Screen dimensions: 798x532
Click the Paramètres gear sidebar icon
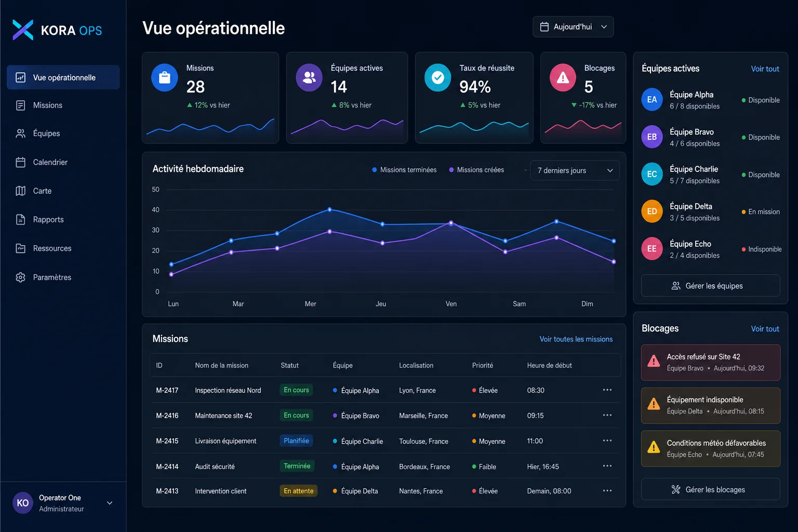click(20, 277)
